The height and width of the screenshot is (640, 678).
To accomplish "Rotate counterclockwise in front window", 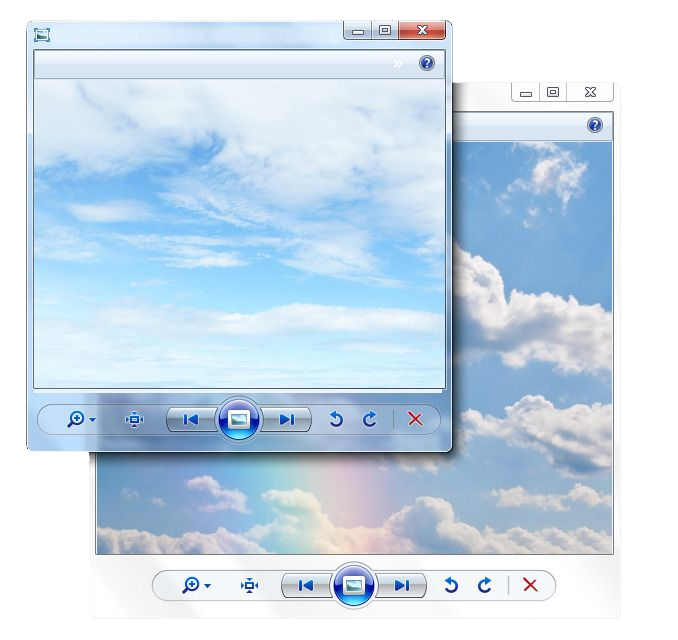I will 336,419.
